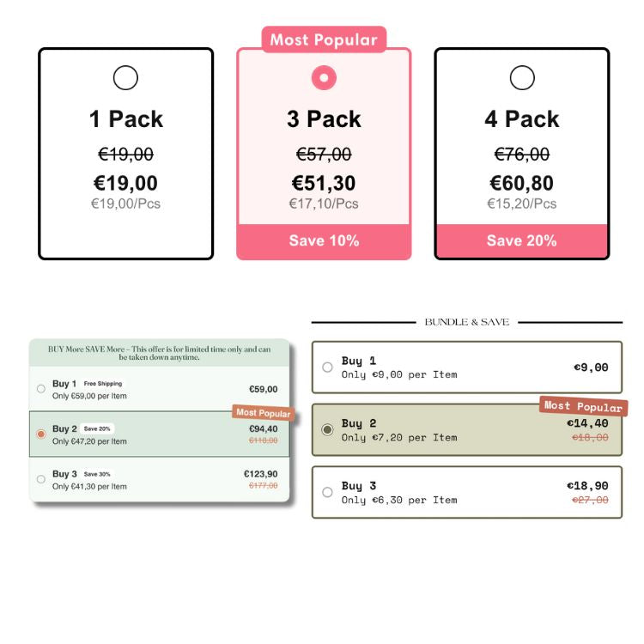Choose the Buy 3 €123,90 radio option
This screenshot has width=644, height=644.
tap(41, 479)
